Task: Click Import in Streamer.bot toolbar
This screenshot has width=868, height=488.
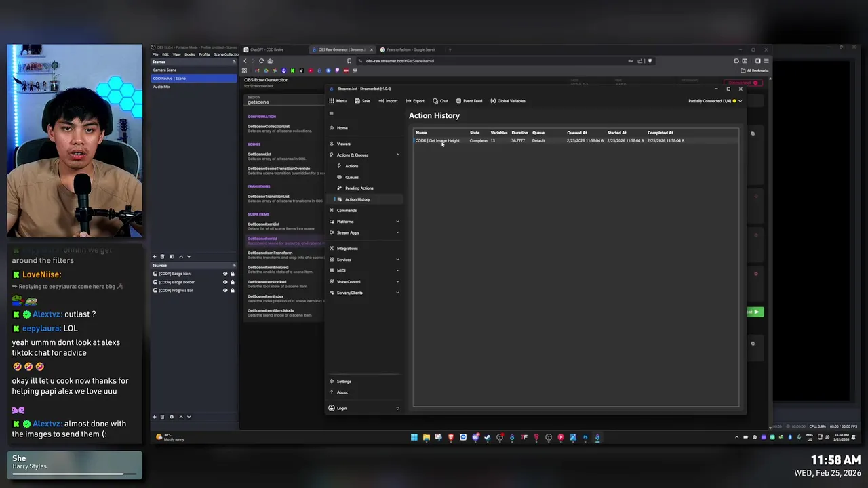Action: [388, 101]
